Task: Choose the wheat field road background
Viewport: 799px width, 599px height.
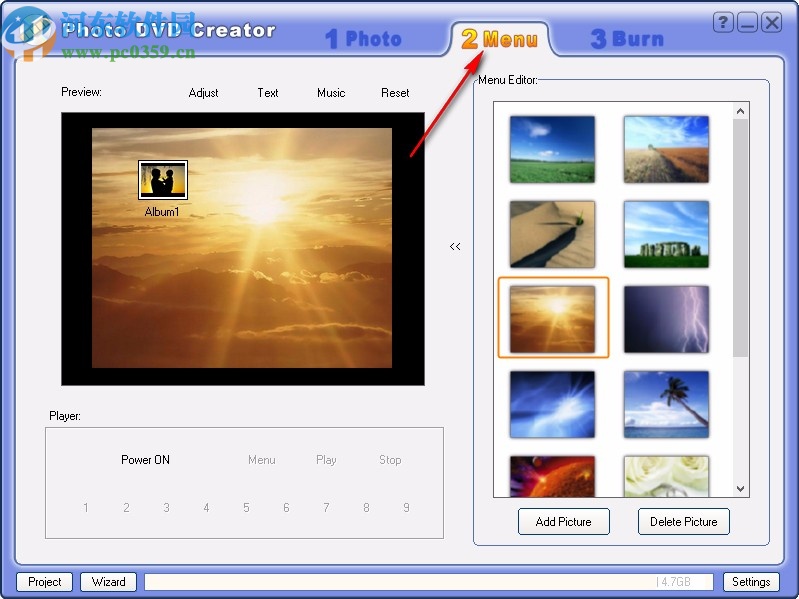Action: (666, 149)
